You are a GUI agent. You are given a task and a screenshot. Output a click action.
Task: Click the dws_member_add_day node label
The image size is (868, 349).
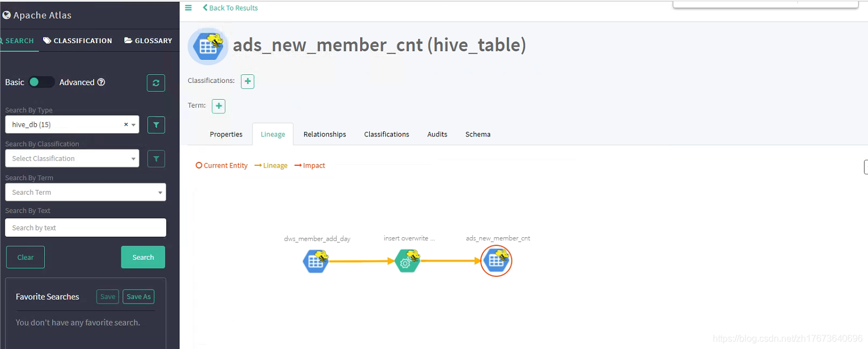pyautogui.click(x=317, y=238)
